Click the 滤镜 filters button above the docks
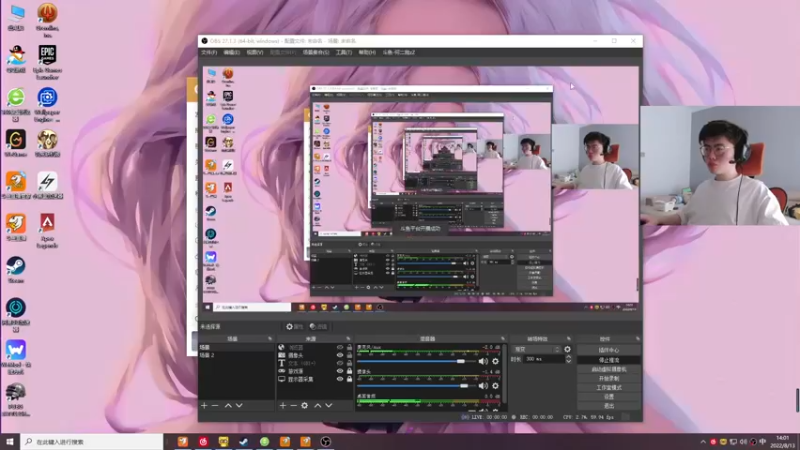 coord(318,327)
